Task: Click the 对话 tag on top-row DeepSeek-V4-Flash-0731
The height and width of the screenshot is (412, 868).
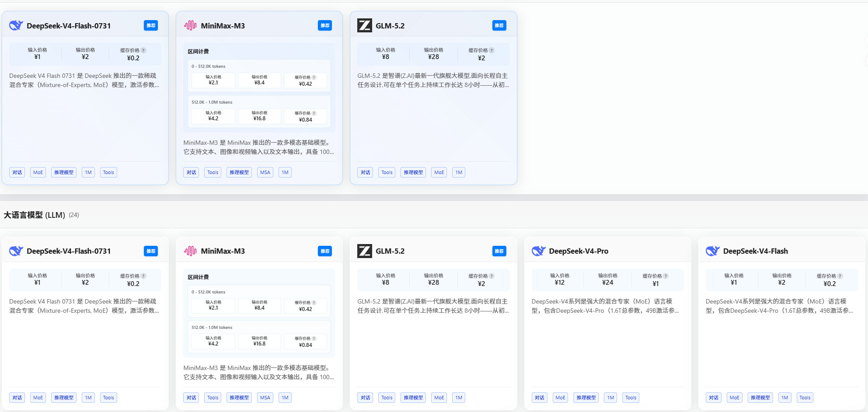Action: pos(17,172)
